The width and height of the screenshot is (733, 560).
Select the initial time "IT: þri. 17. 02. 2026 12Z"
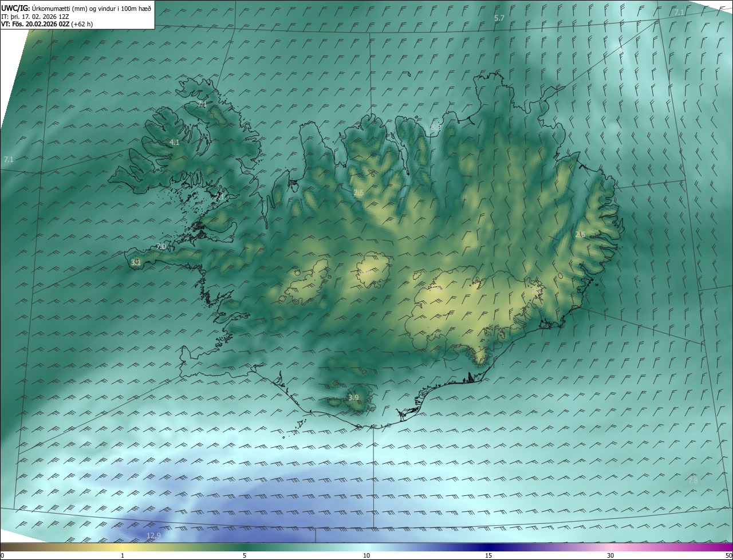click(x=35, y=17)
